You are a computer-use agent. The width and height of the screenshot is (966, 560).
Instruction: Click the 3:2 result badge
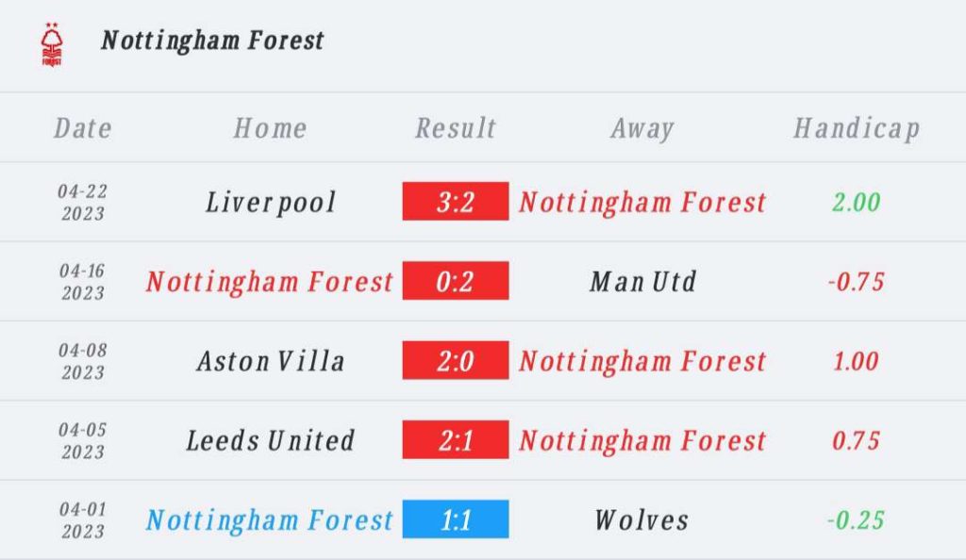456,201
